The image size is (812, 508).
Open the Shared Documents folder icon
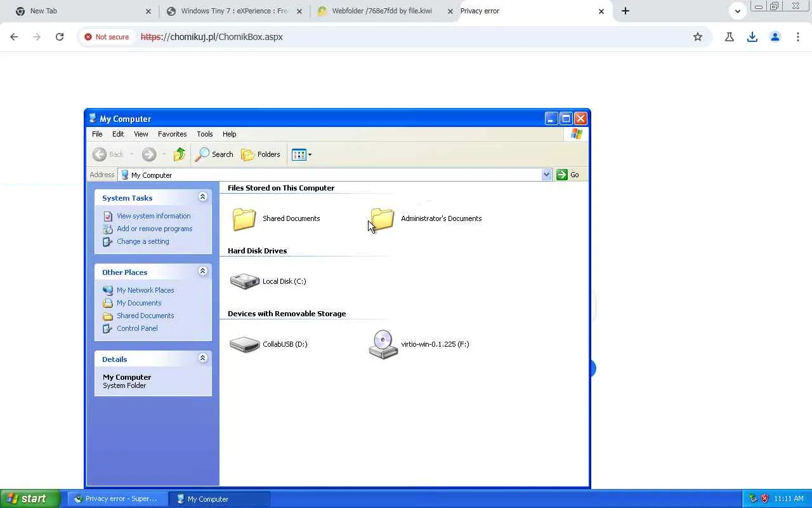pos(244,219)
